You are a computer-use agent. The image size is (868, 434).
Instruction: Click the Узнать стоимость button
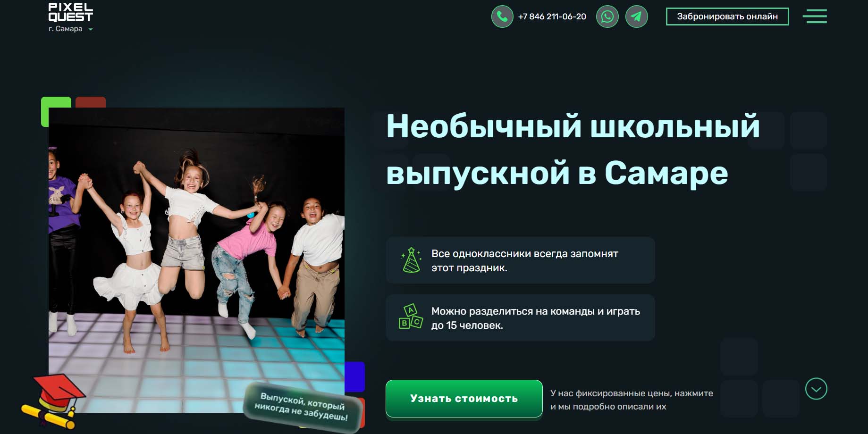[463, 399]
